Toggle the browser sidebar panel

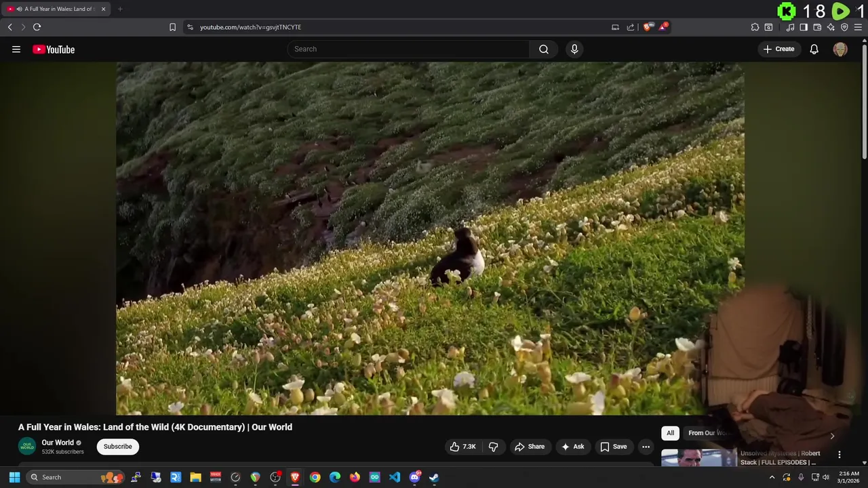click(804, 27)
